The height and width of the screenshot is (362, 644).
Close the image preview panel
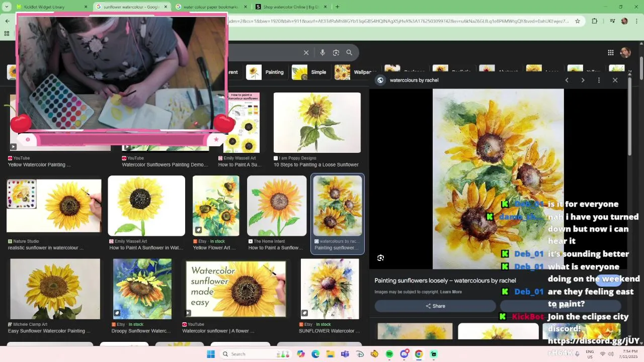[x=615, y=80]
